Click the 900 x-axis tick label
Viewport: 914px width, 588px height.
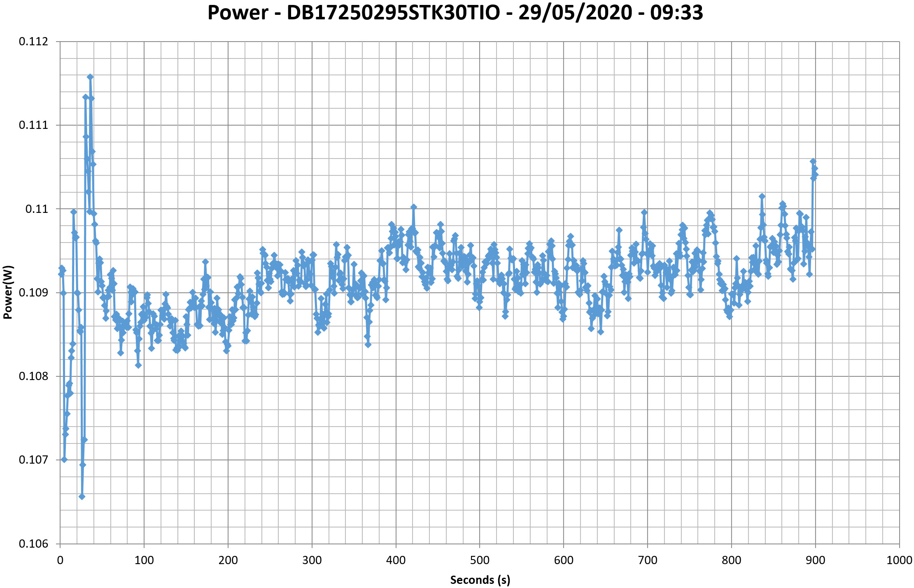pyautogui.click(x=815, y=560)
